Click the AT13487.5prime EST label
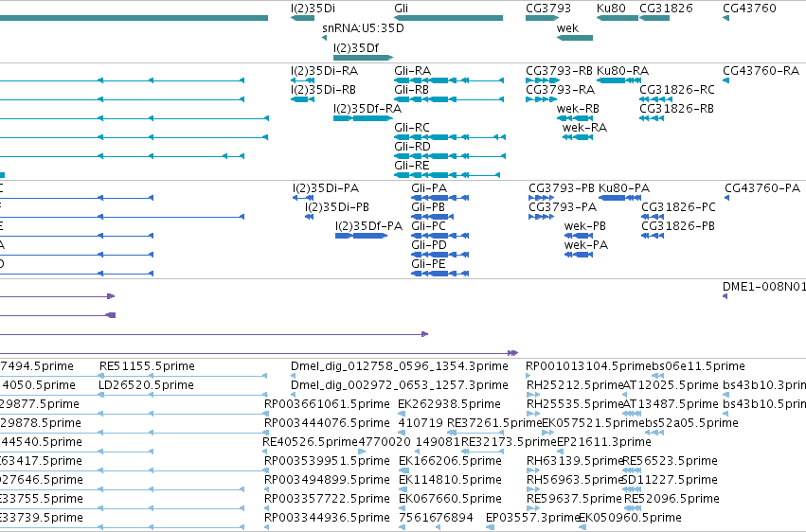The width and height of the screenshot is (806, 532). 671,404
